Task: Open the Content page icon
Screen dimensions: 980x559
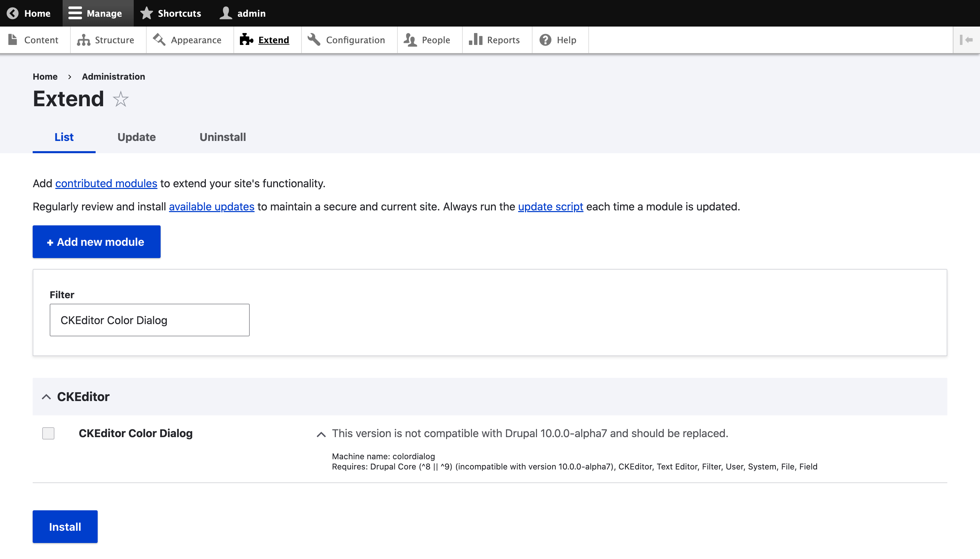Action: click(13, 39)
